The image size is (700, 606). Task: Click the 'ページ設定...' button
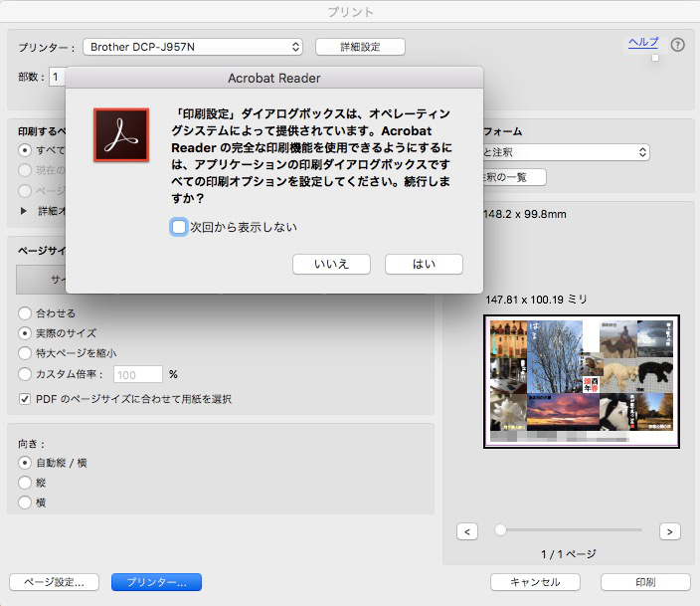(54, 582)
